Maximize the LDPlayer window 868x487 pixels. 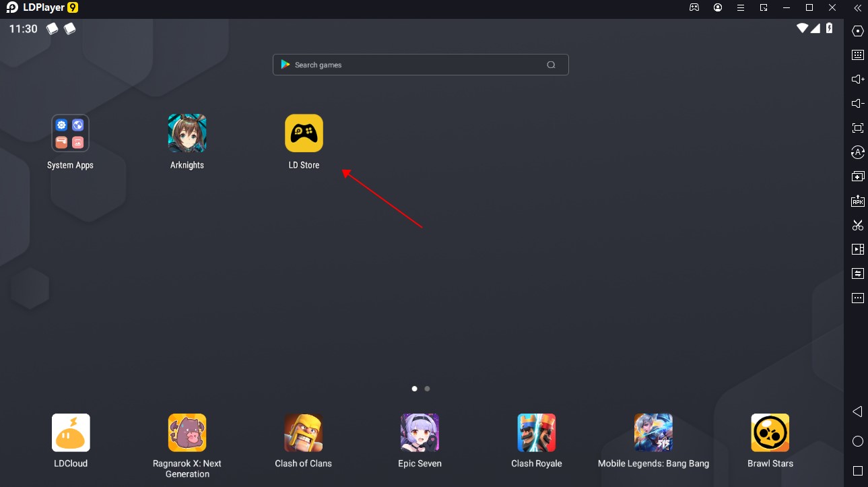809,7
